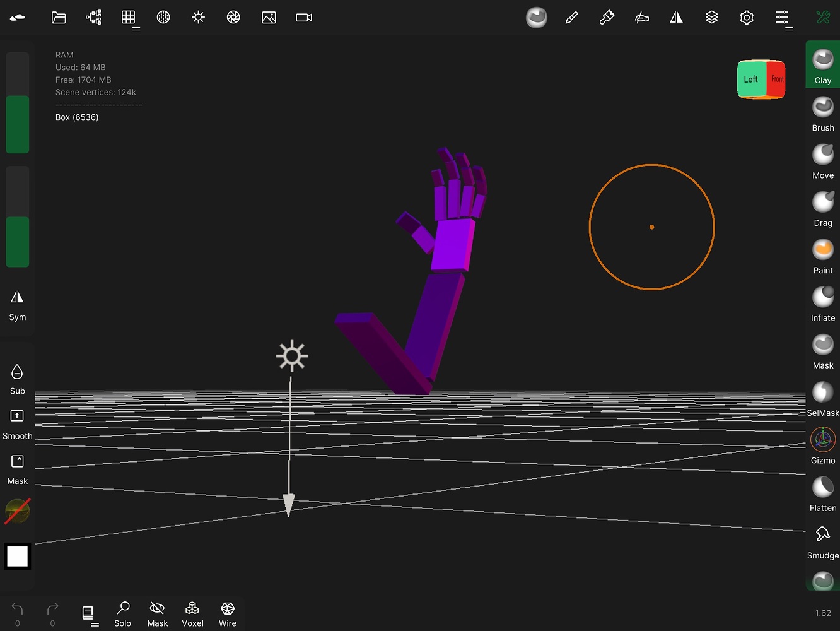Open the settings gear menu
Viewport: 840px width, 631px height.
click(x=747, y=18)
